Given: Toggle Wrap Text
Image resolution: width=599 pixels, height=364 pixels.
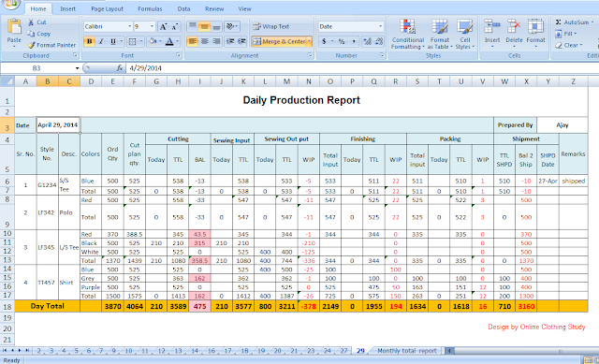Looking at the screenshot, I should coord(271,26).
